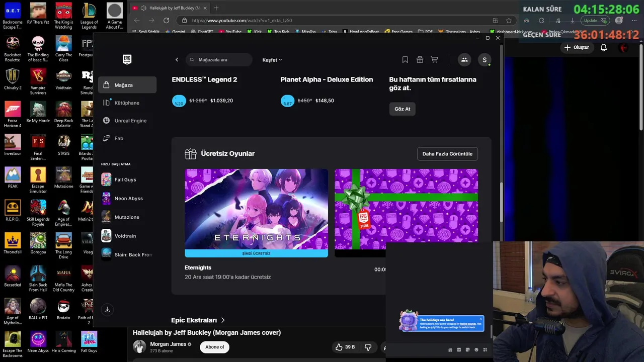Dislike the YouTube video

(368, 347)
